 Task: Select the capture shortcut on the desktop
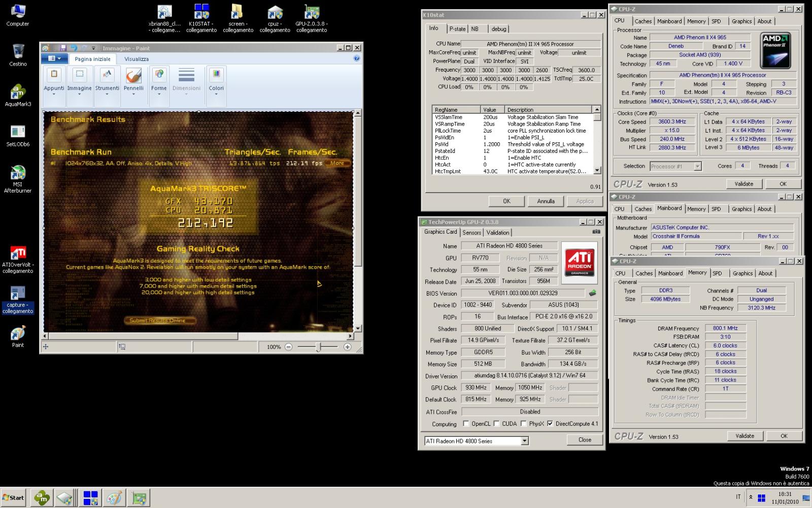coord(18,300)
